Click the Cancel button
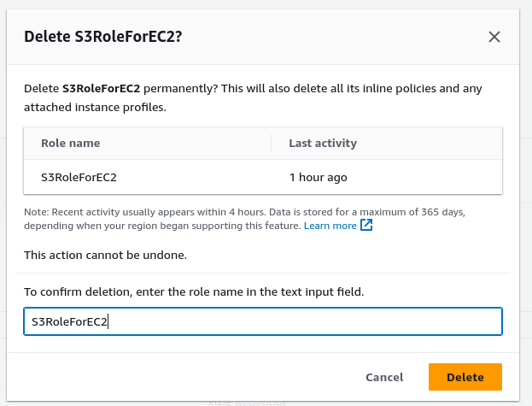 [384, 377]
